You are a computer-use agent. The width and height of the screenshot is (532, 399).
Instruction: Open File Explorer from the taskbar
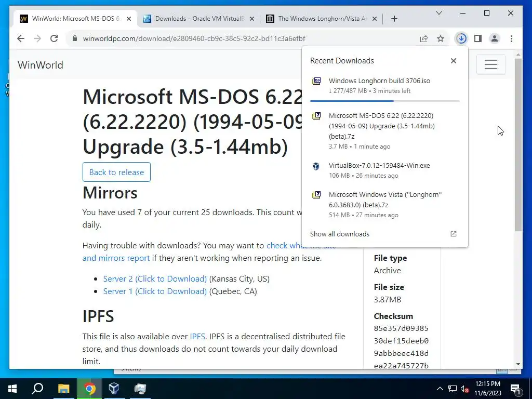[63, 389]
